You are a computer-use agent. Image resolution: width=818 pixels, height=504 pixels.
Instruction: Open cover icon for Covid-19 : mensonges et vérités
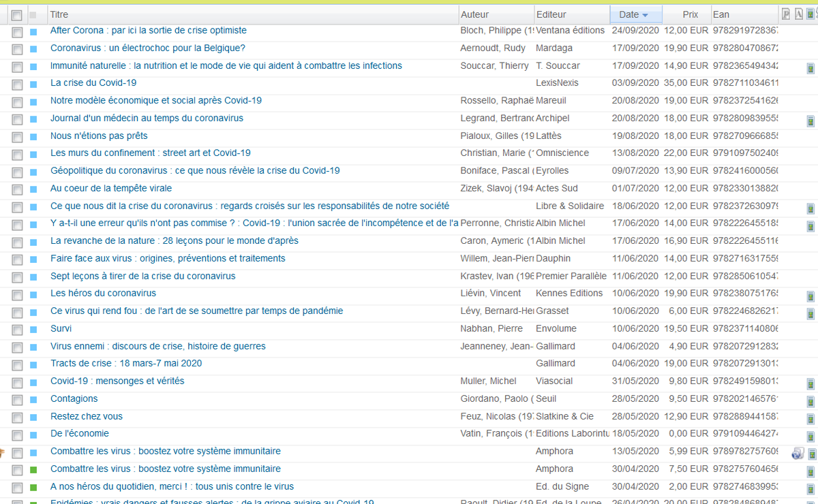[811, 383]
